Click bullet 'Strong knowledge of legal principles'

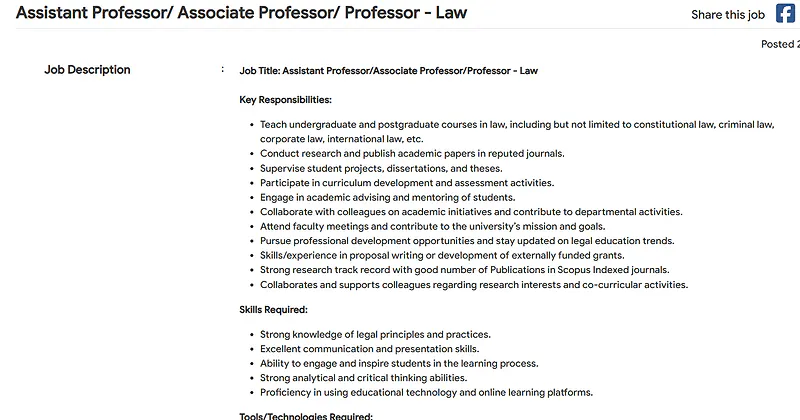coord(375,335)
